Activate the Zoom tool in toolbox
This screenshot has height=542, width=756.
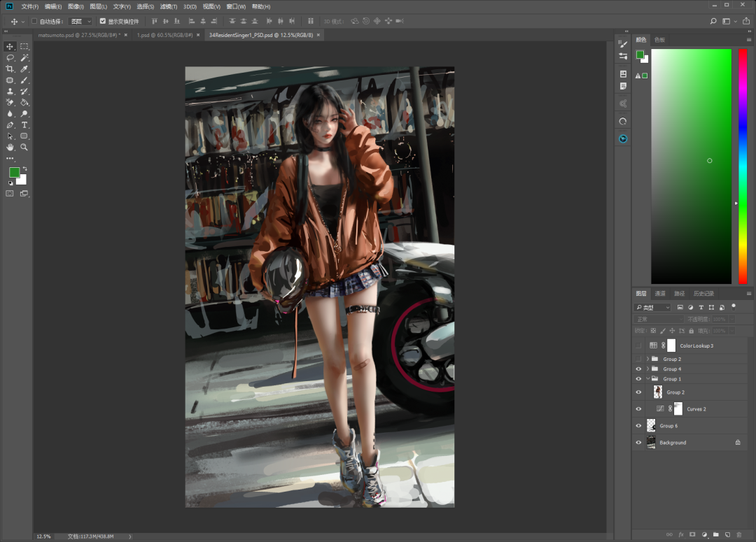pos(24,147)
